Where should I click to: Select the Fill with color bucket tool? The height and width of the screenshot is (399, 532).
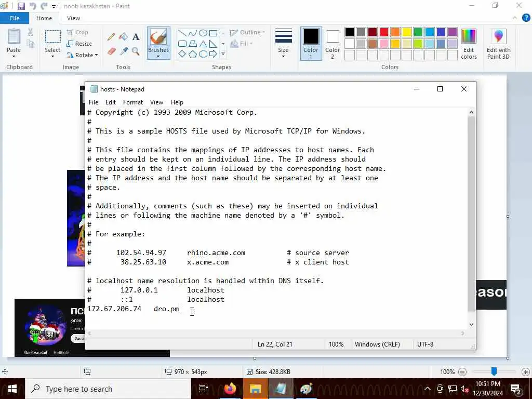coord(124,37)
